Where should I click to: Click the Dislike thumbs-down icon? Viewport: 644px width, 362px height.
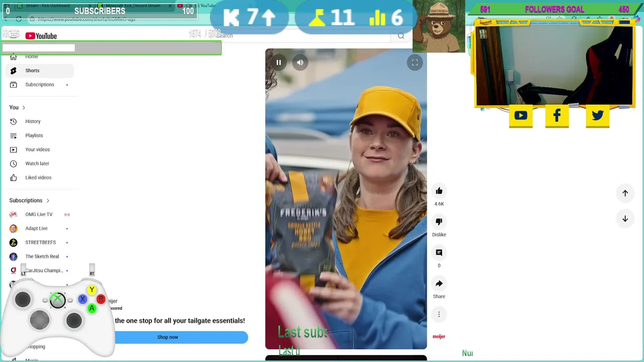[439, 222]
